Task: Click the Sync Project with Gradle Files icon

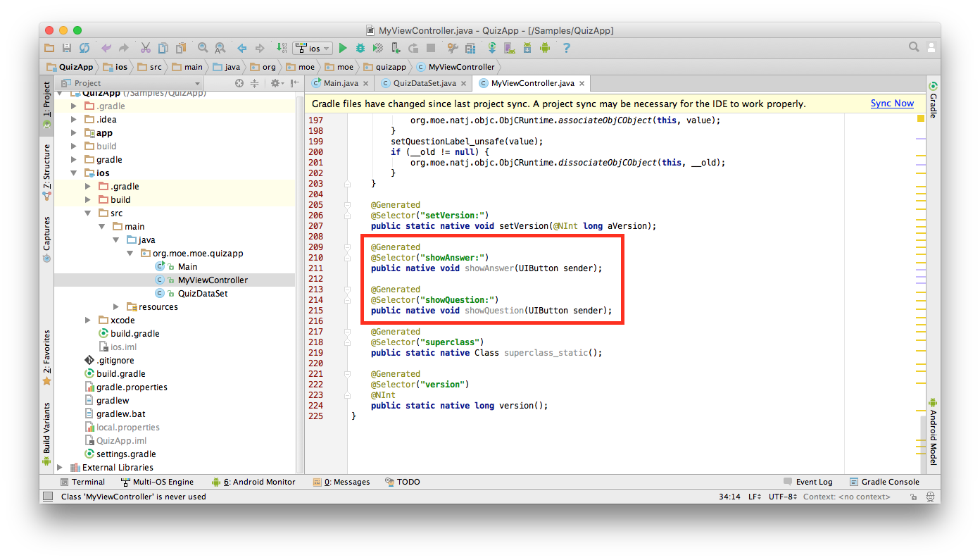Action: pos(492,48)
